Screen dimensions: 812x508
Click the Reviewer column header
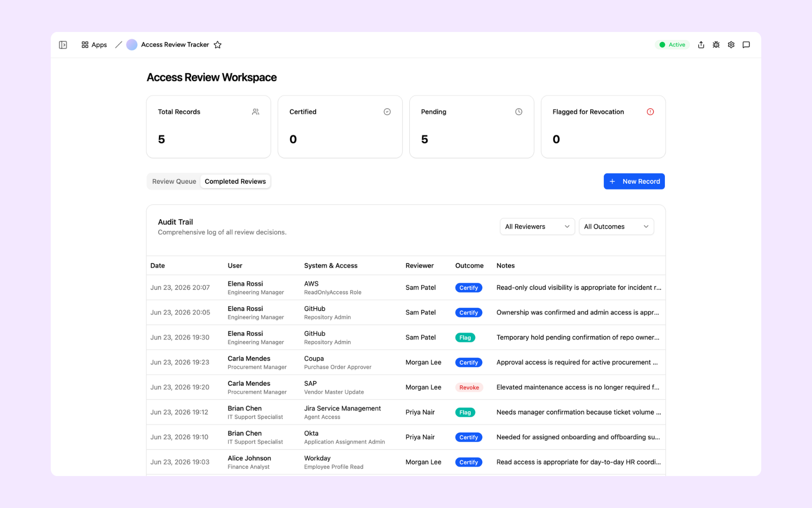point(420,266)
